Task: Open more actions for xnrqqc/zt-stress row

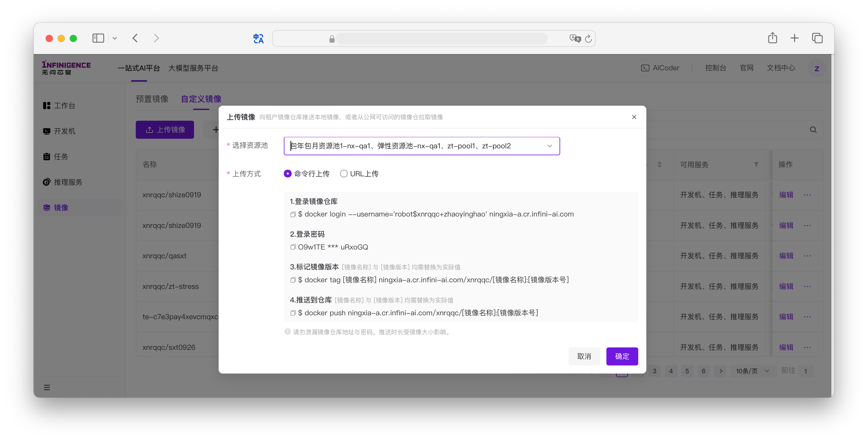Action: pyautogui.click(x=807, y=286)
